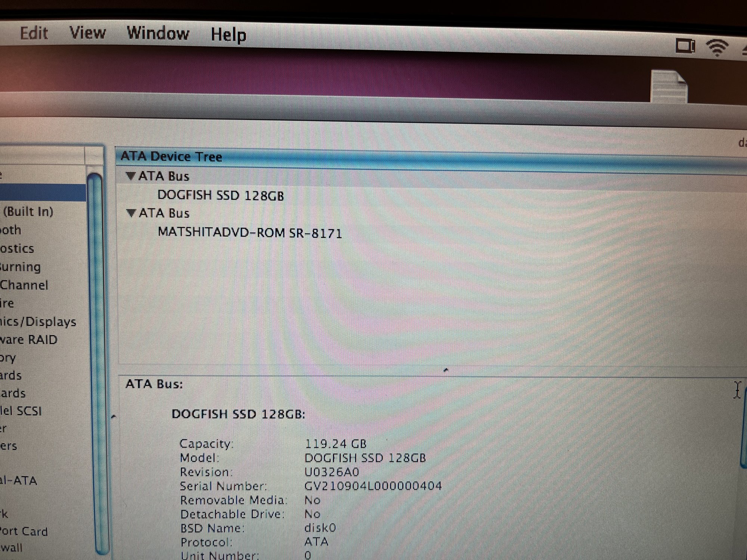The image size is (747, 560).
Task: Open the Edit menu
Action: pyautogui.click(x=34, y=33)
